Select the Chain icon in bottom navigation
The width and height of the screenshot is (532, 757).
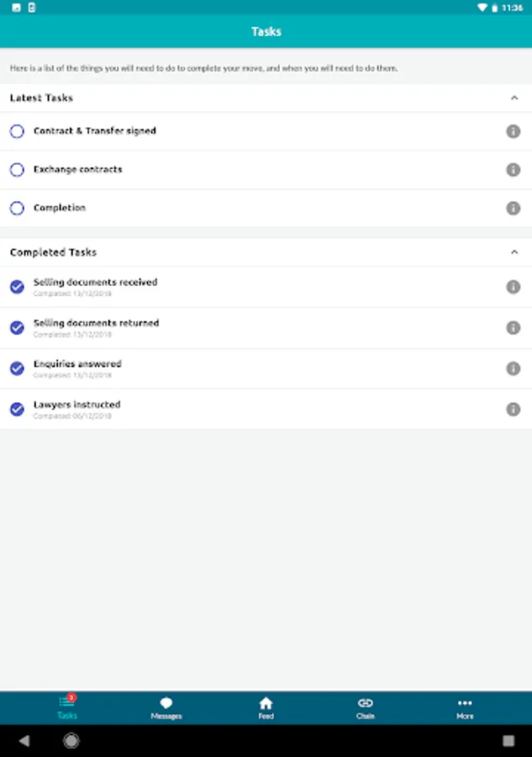point(366,707)
